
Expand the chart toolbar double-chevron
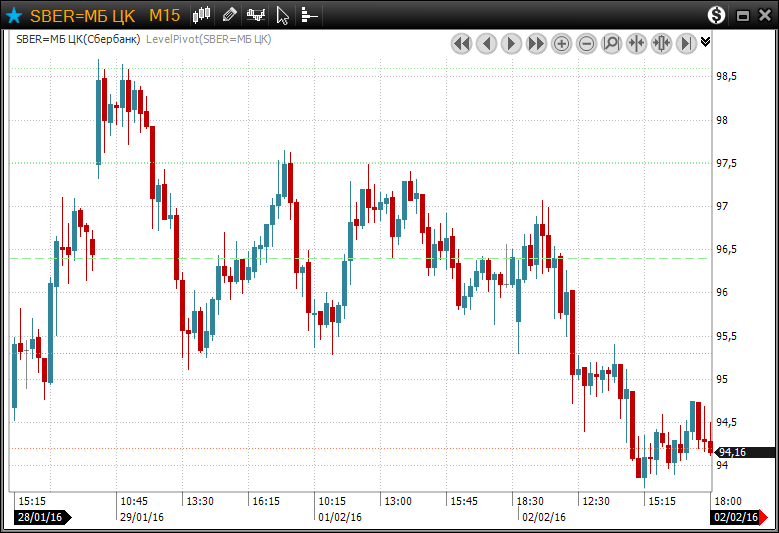coord(705,42)
